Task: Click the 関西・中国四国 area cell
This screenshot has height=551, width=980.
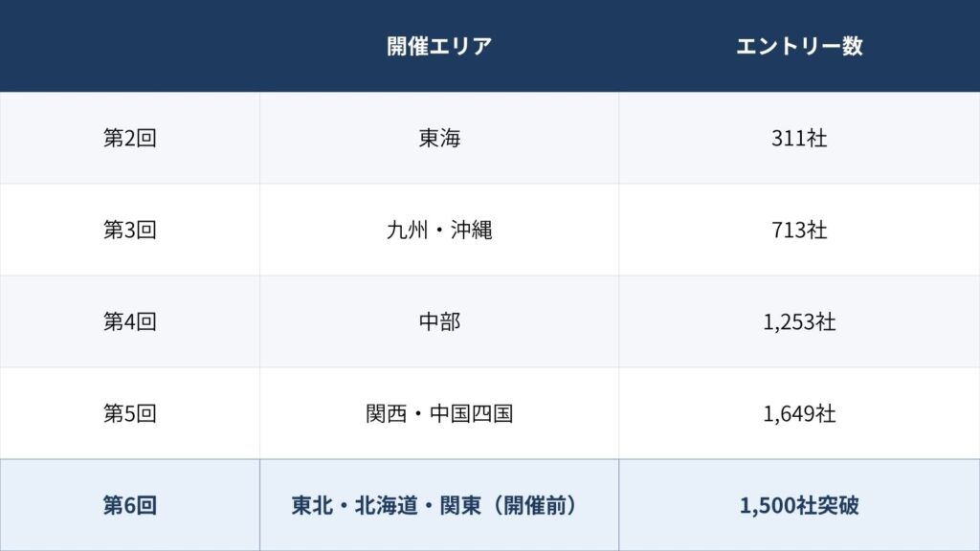Action: (x=439, y=413)
